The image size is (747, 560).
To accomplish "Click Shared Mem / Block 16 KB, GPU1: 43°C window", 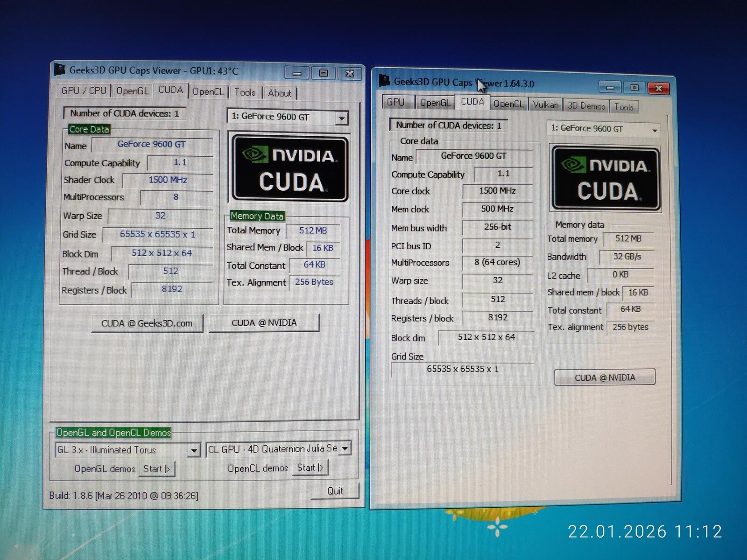I will [323, 248].
